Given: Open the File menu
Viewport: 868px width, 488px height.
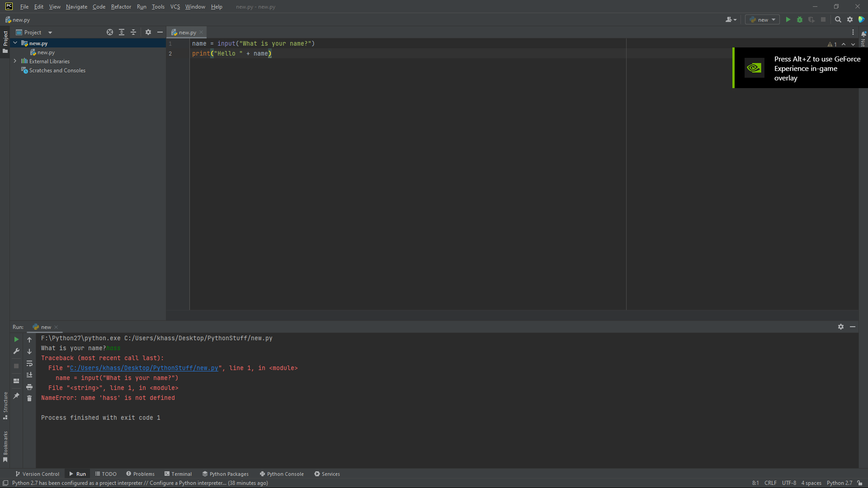Looking at the screenshot, I should pyautogui.click(x=24, y=7).
